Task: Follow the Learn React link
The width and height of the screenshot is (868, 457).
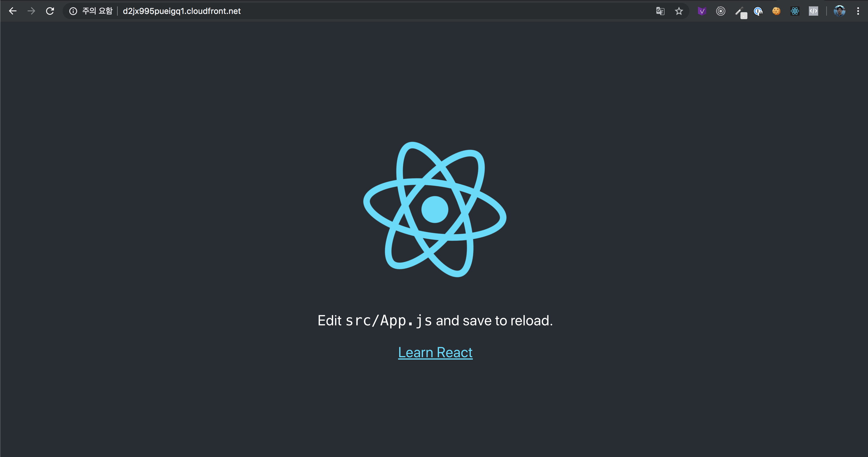Action: click(x=435, y=353)
